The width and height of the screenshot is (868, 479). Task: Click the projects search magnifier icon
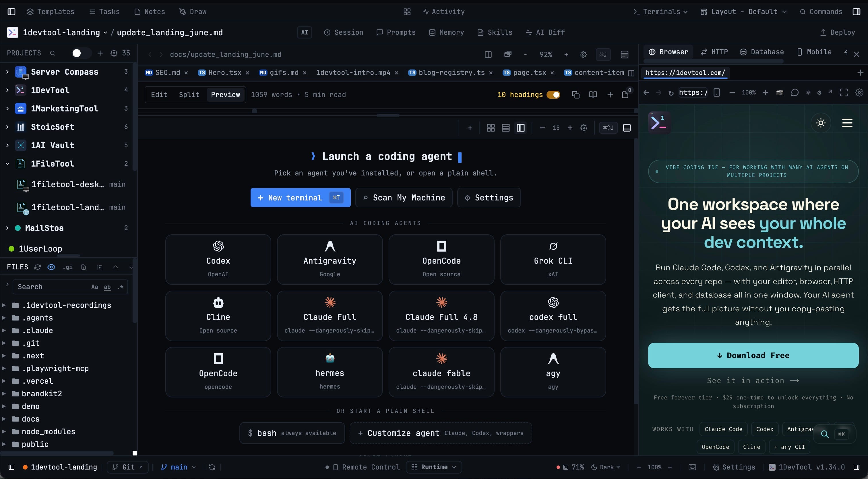pos(53,53)
